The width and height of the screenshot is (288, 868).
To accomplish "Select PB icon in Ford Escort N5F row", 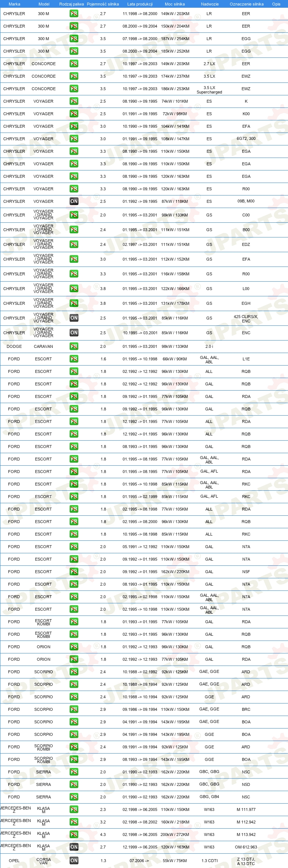I will coord(74,572).
